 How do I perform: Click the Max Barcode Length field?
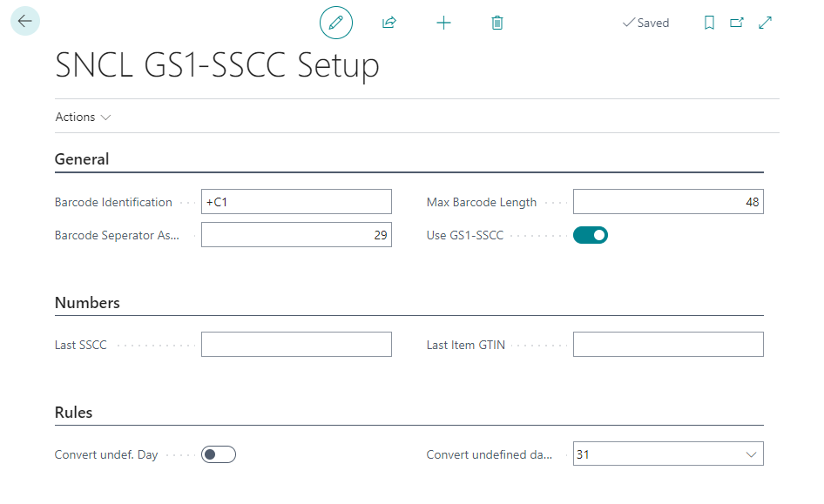click(667, 203)
